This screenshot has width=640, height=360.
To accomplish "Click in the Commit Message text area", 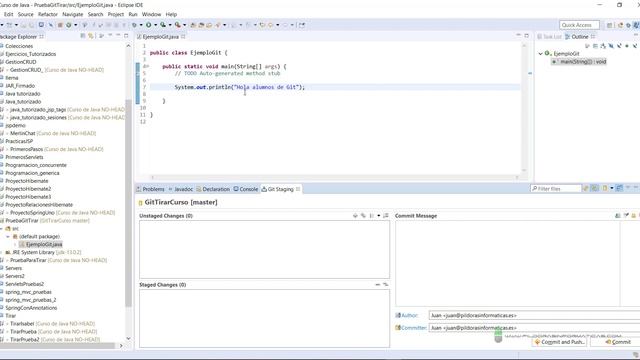I will (507, 263).
